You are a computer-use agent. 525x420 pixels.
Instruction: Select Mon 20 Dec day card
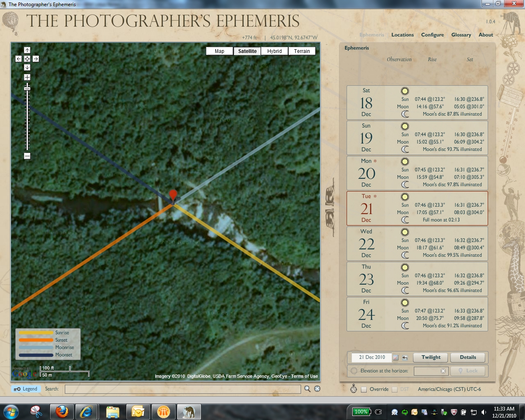pyautogui.click(x=417, y=173)
